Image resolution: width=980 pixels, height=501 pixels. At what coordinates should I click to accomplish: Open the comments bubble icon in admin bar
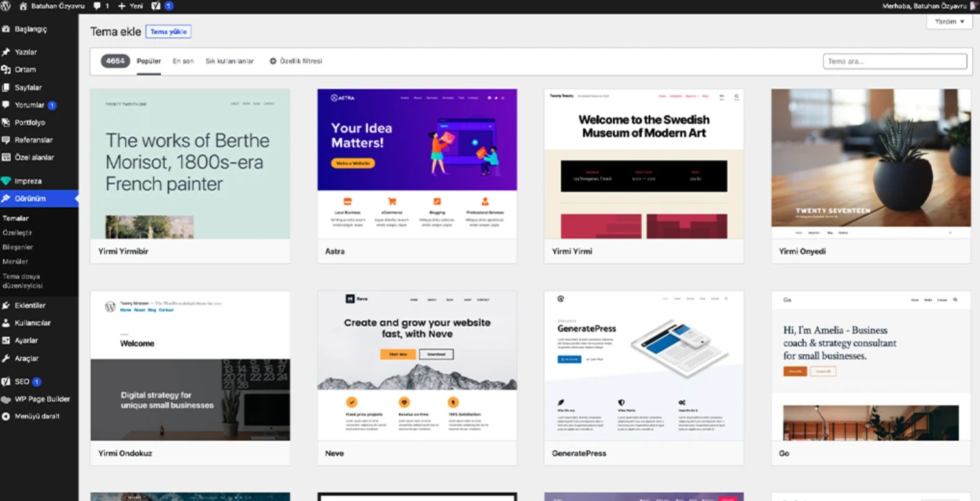pyautogui.click(x=97, y=6)
